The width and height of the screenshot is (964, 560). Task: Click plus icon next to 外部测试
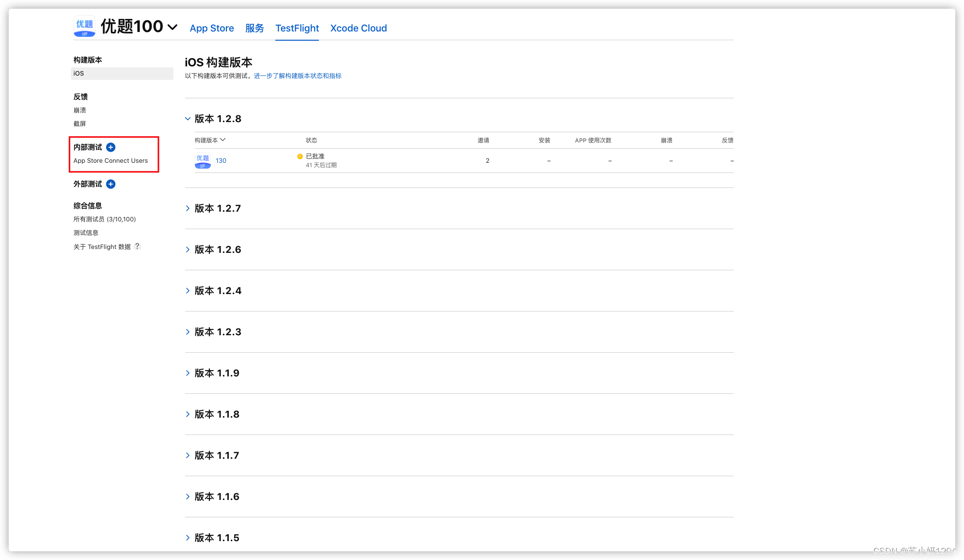(111, 184)
